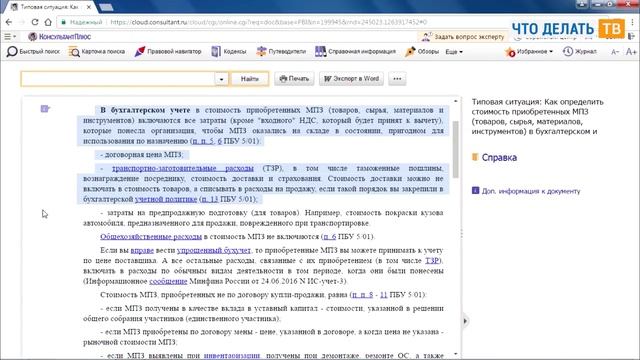640x360 pixels.
Task: Open Кодексы section
Action: 229,51
